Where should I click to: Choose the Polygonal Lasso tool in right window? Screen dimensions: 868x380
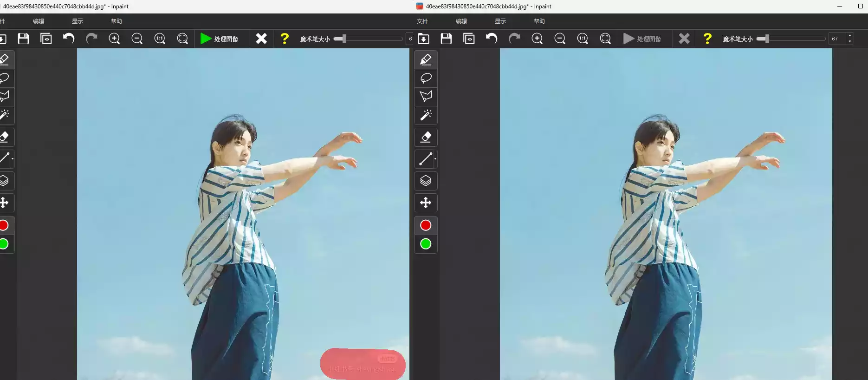426,96
